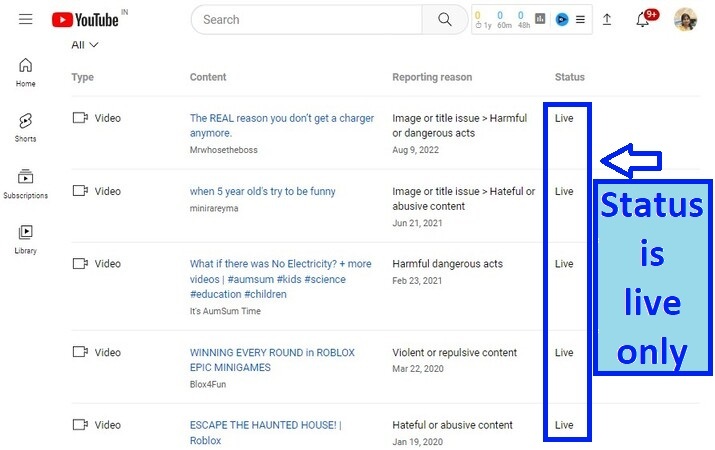Click the upload arrow icon
Viewport: 715px width, 450px height.
click(607, 19)
